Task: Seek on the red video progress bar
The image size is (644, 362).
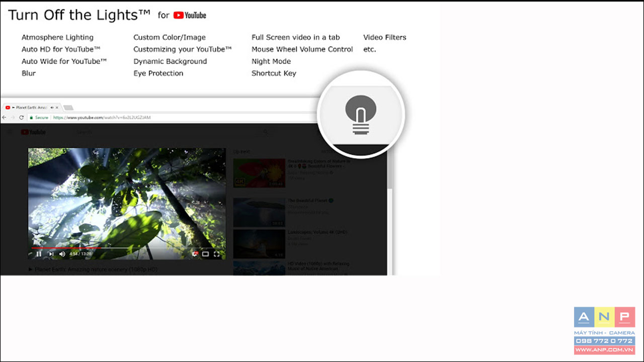Action: 66,247
